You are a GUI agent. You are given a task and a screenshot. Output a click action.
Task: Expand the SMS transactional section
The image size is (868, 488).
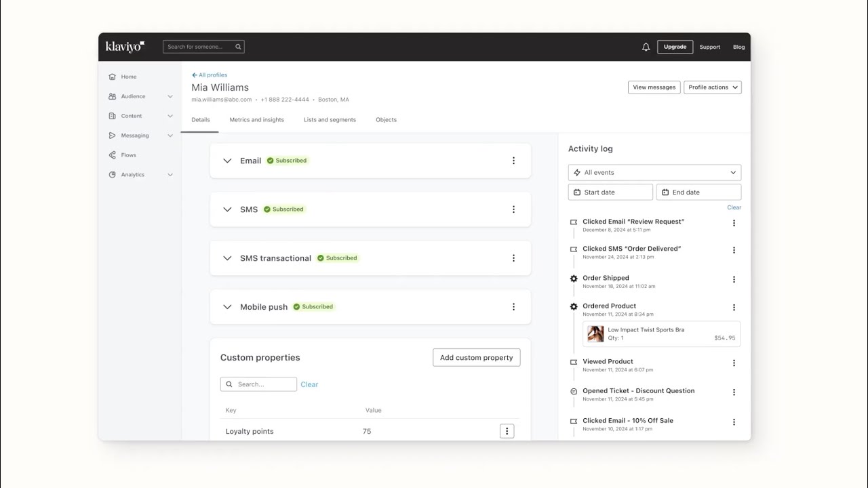pos(228,258)
